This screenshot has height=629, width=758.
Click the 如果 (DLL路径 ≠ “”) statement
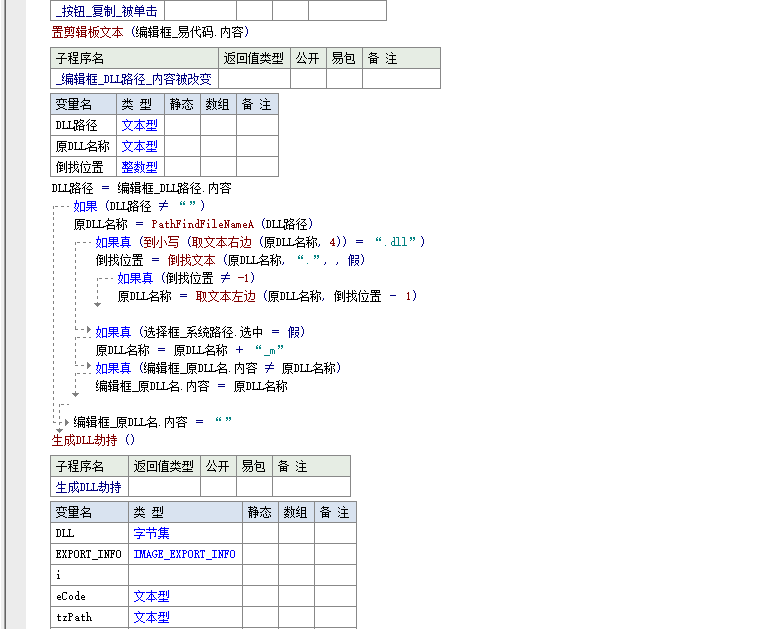coord(139,206)
